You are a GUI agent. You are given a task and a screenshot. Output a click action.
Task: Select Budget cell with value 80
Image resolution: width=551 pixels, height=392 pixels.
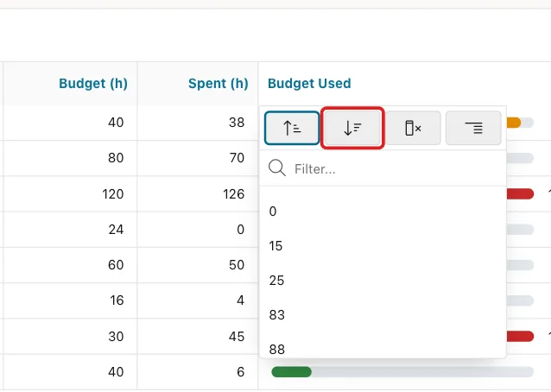[x=70, y=158]
